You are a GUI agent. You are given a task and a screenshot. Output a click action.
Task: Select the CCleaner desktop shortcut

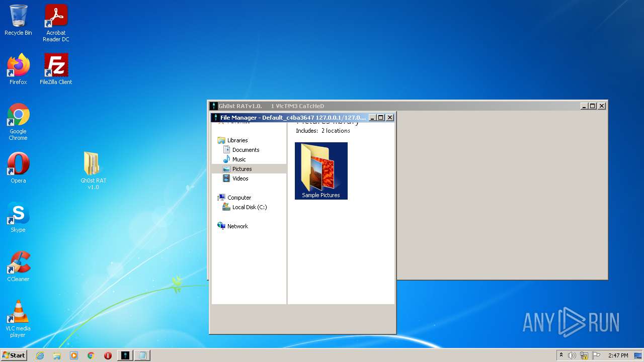pyautogui.click(x=18, y=266)
